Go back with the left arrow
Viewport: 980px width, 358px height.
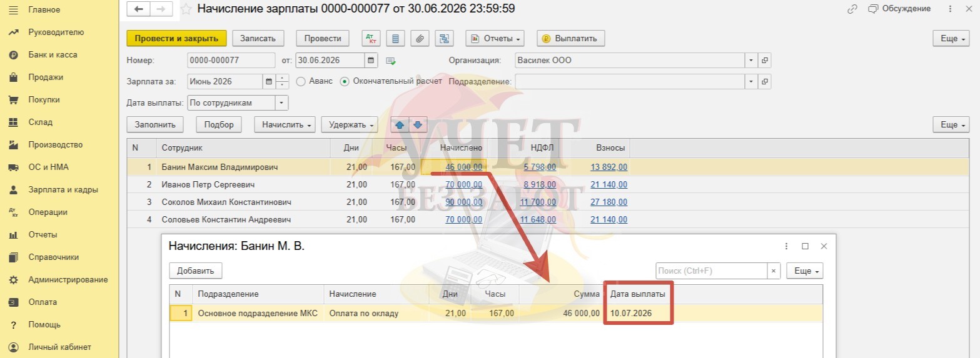[139, 9]
